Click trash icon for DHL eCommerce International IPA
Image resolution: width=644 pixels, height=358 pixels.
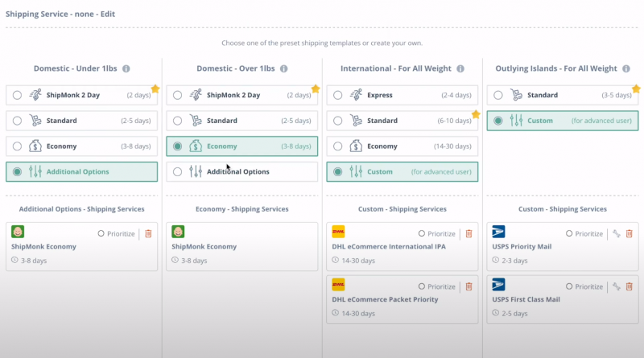click(x=469, y=233)
